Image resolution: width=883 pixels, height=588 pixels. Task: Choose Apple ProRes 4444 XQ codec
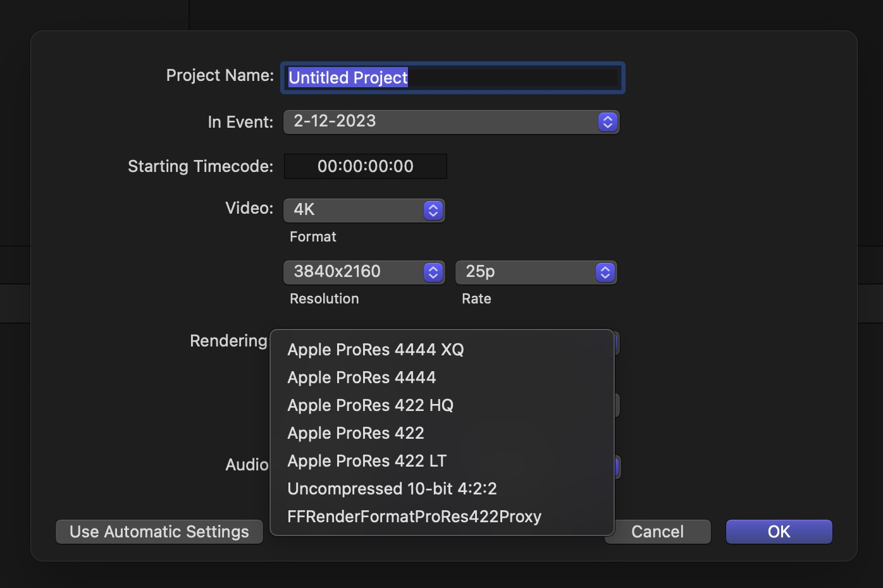point(376,350)
